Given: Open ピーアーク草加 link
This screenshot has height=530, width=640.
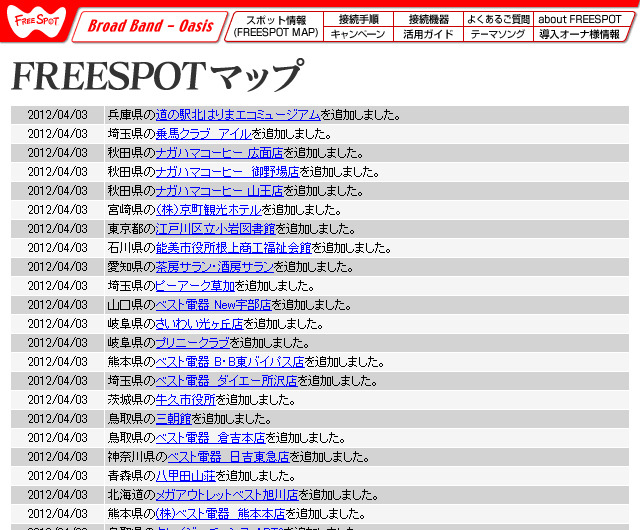Looking at the screenshot, I should (x=195, y=286).
